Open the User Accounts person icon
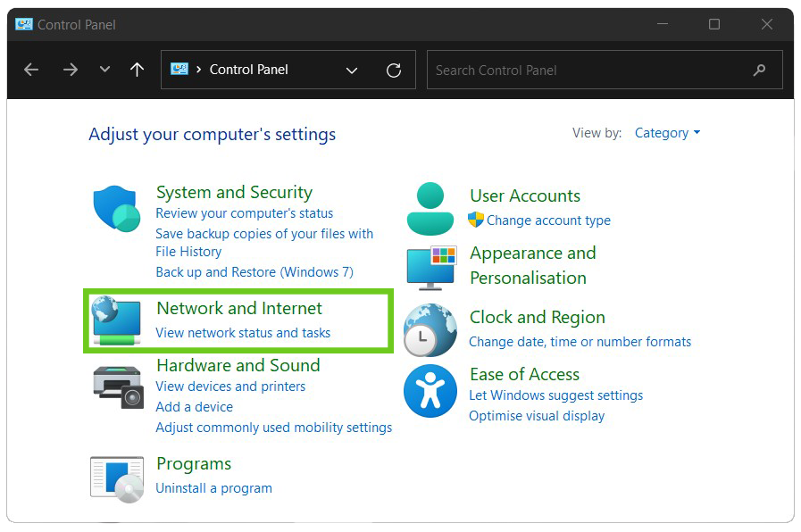The image size is (801, 532). coord(430,209)
